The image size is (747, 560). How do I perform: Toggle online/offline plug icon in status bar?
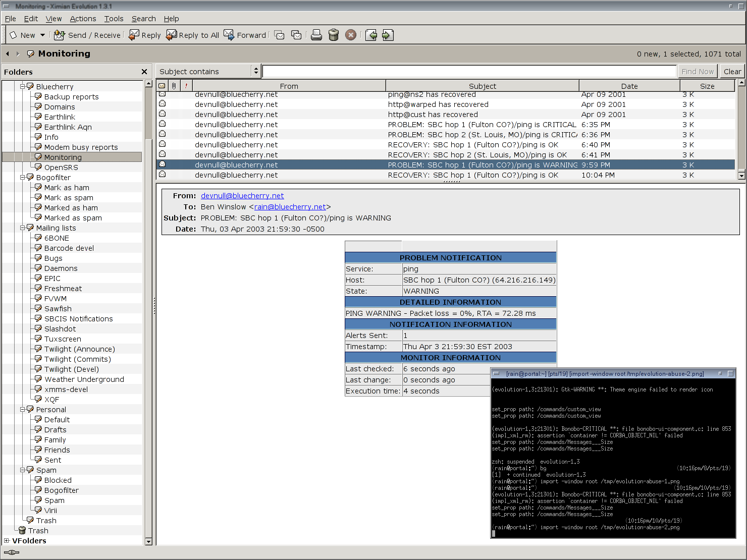pos(11,552)
